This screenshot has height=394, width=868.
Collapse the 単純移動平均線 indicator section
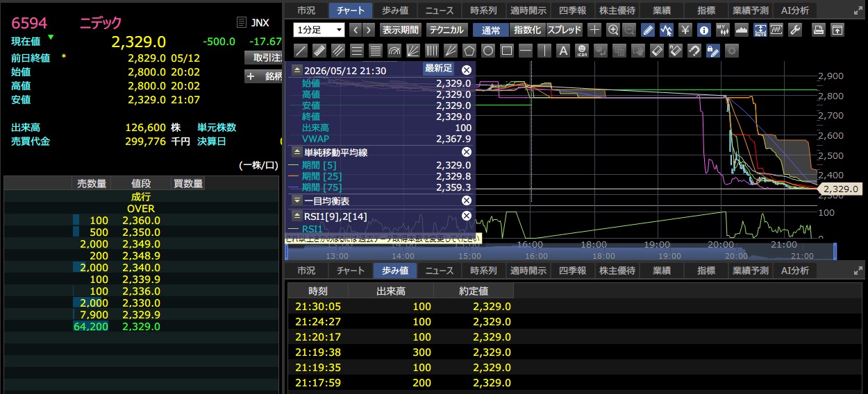click(x=297, y=151)
